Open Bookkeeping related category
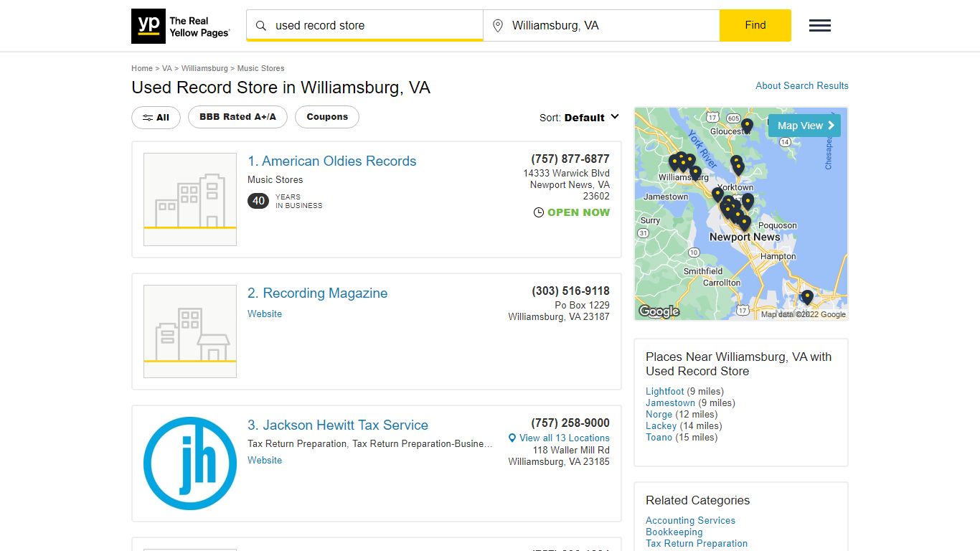The width and height of the screenshot is (980, 551). (x=674, y=532)
